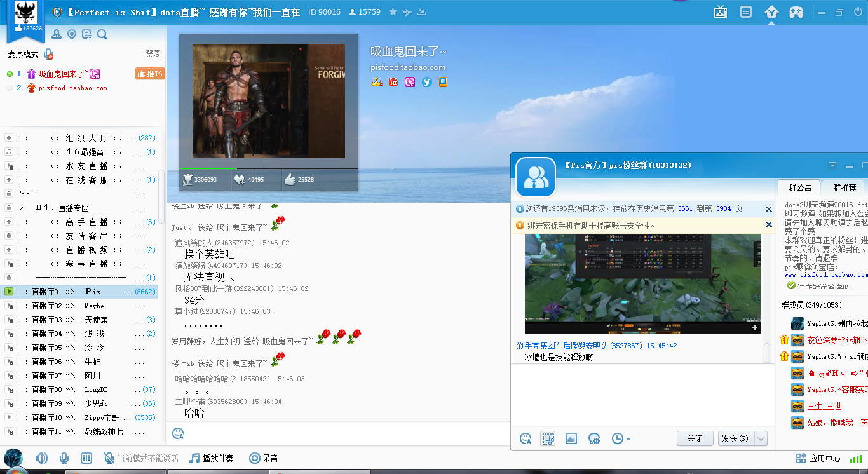Open the audio mixer settings icon

point(86,458)
